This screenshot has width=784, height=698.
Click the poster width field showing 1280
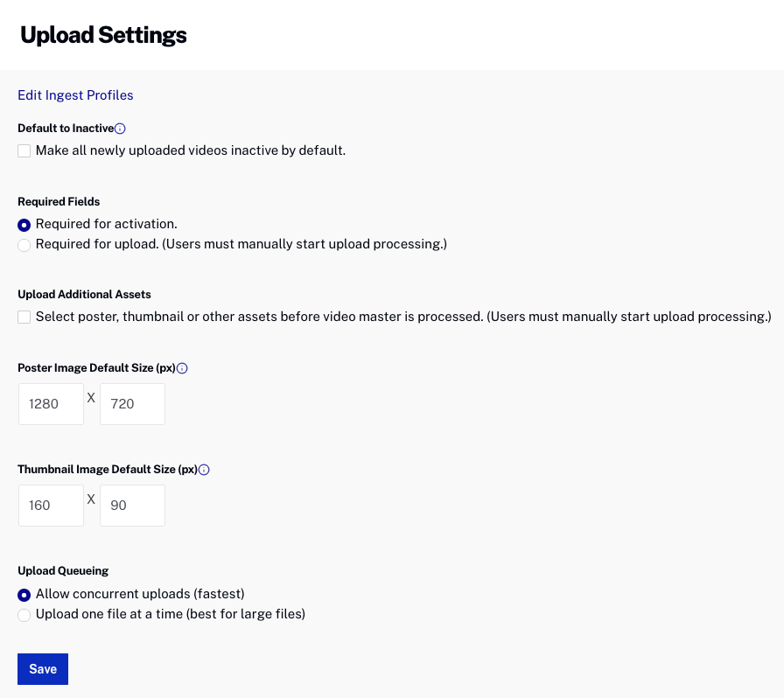(51, 404)
